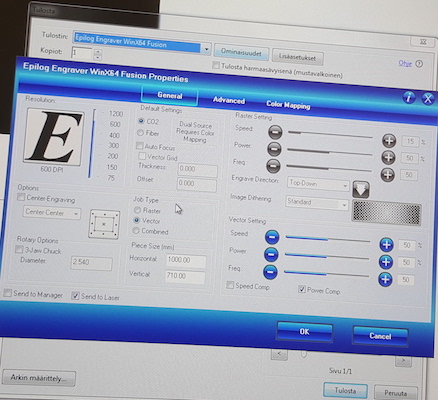Increase raster Power with plus button
This screenshot has width=438, height=400.
[x=388, y=157]
